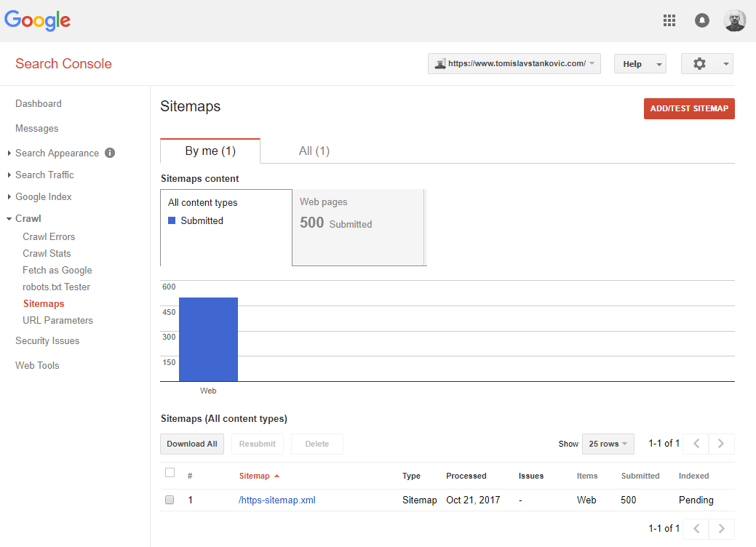Click the Search Appearance info icon
This screenshot has width=756, height=547.
(x=110, y=153)
